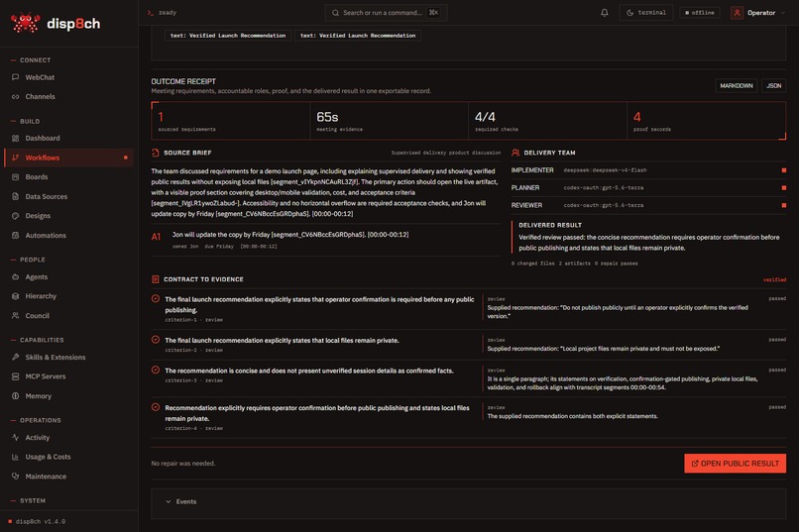Click criterion-1 passed check icon
The image size is (799, 532).
[x=156, y=299]
